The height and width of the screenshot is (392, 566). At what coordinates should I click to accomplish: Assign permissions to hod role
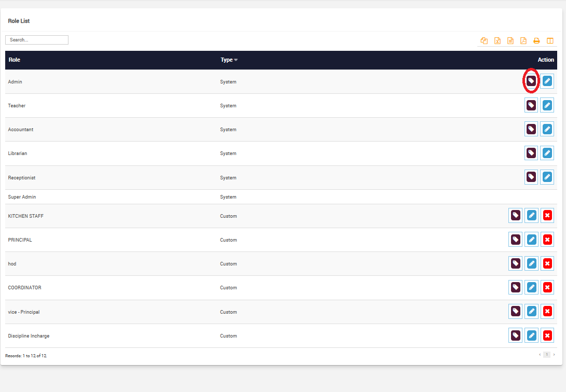point(515,263)
